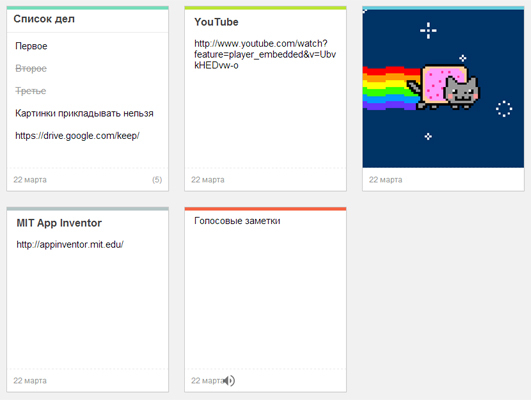
Task: Play the voice note speaker icon
Action: pyautogui.click(x=229, y=381)
